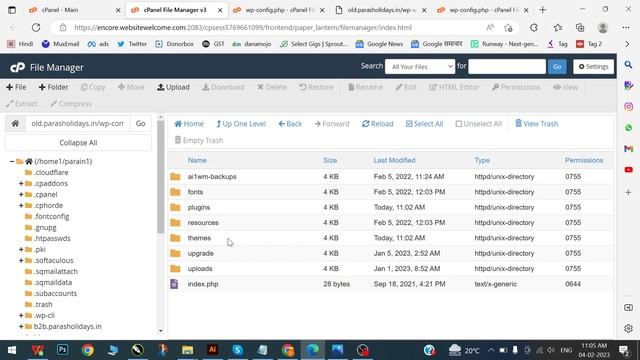640x360 pixels.
Task: Select the upgrade folder row
Action: (x=391, y=253)
